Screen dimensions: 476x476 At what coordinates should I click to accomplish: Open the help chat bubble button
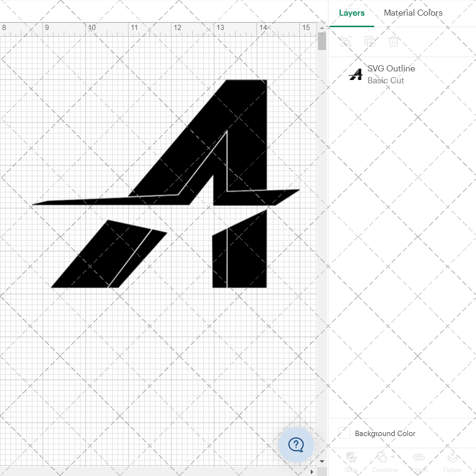tap(296, 445)
